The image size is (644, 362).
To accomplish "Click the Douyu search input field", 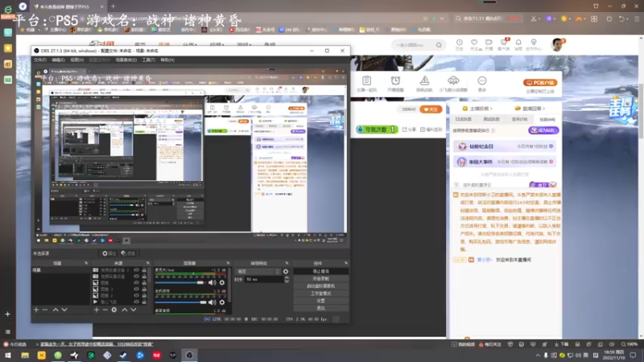I will (413, 45).
